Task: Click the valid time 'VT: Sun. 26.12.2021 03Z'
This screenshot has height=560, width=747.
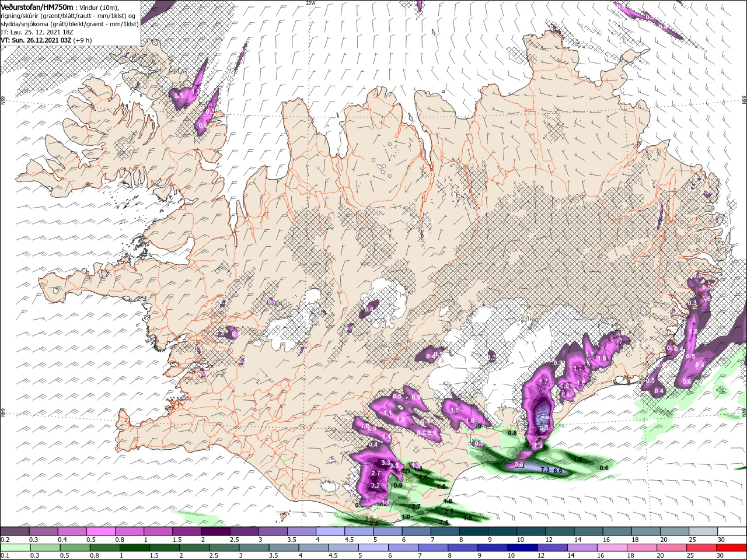Action: point(36,40)
